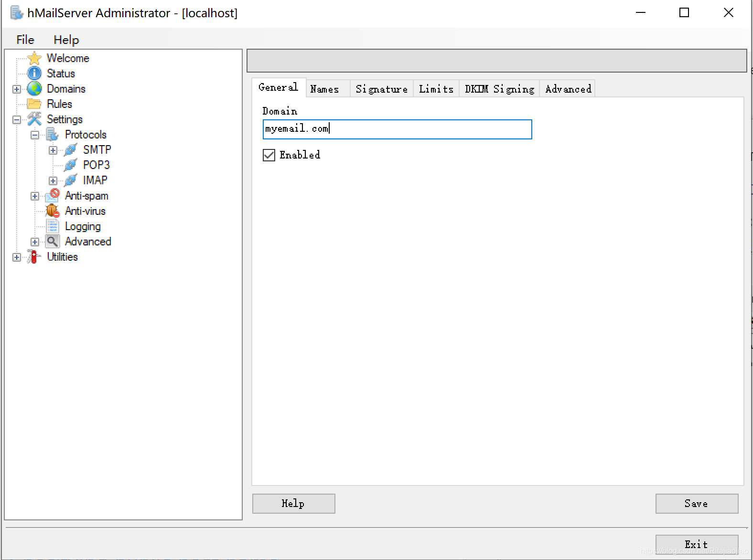Collapse the Protocols tree node
This screenshot has height=560, width=753.
(x=35, y=135)
